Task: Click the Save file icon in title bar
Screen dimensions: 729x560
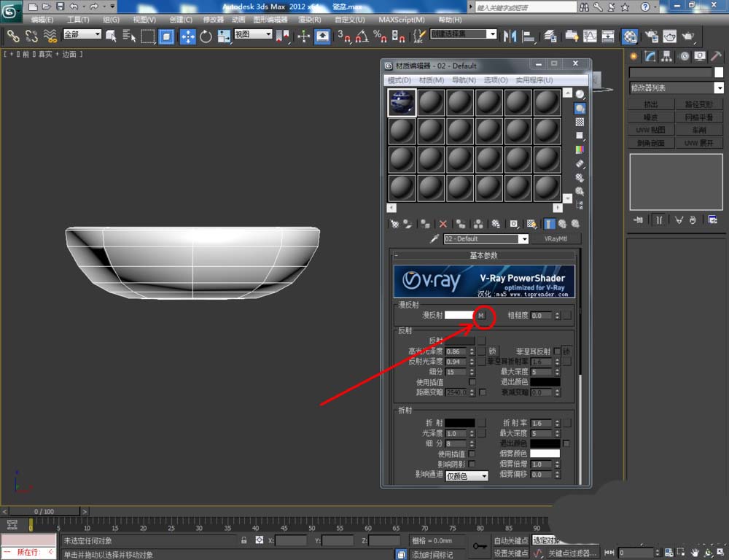Action: pyautogui.click(x=61, y=7)
